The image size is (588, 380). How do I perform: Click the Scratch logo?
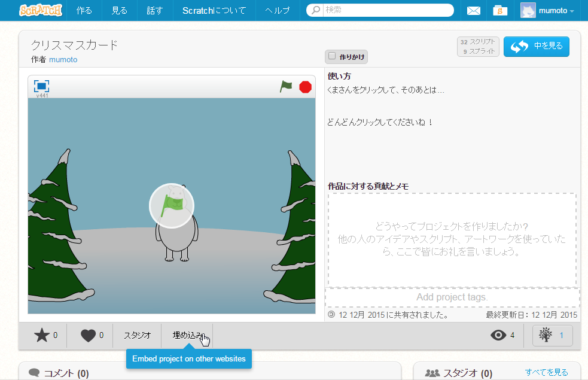pos(41,10)
